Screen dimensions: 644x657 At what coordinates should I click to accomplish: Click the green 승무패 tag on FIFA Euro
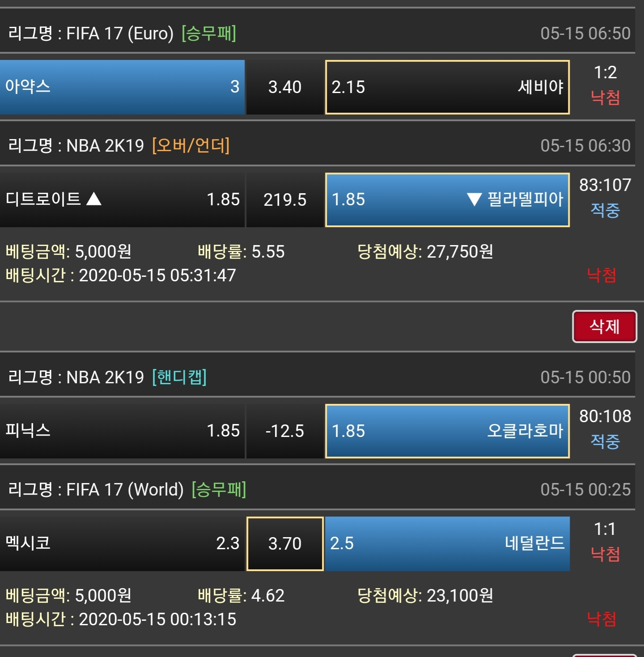point(209,33)
